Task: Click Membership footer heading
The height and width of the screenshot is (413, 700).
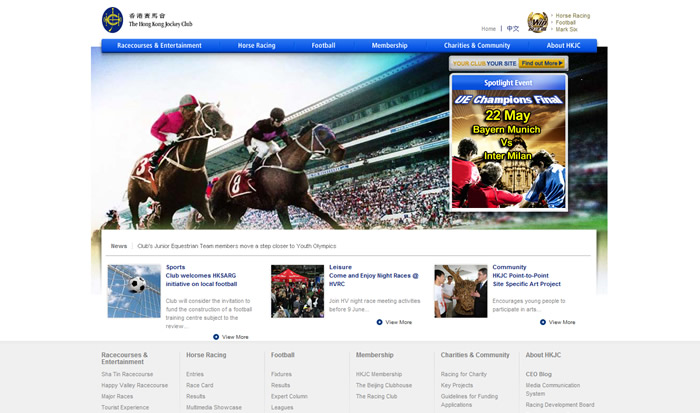Action: click(x=375, y=355)
